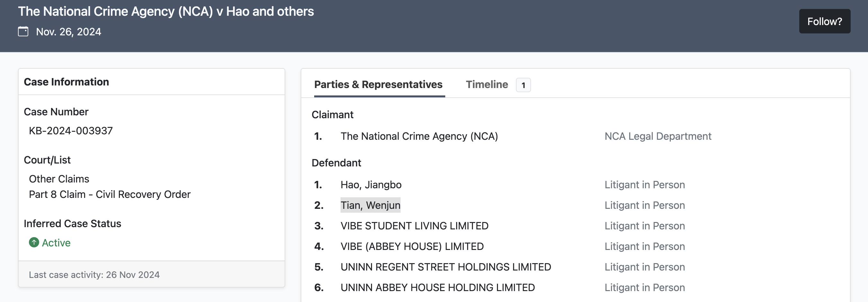868x302 pixels.
Task: Open NCA Legal Department representative link
Action: (657, 136)
